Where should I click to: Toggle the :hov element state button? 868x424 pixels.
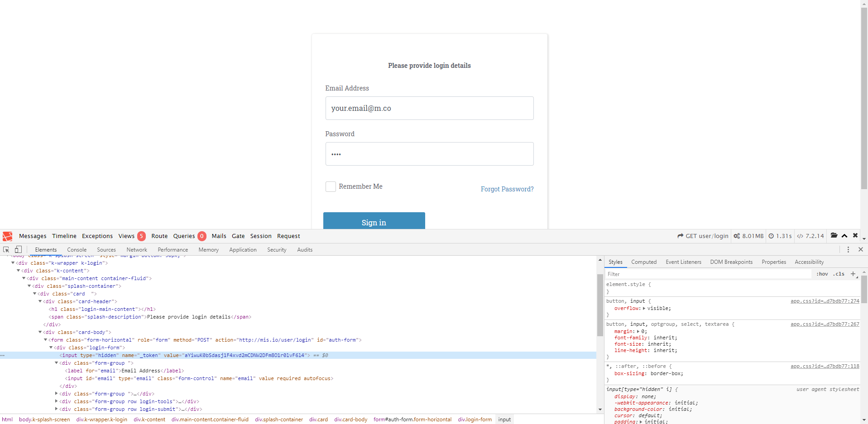click(822, 274)
